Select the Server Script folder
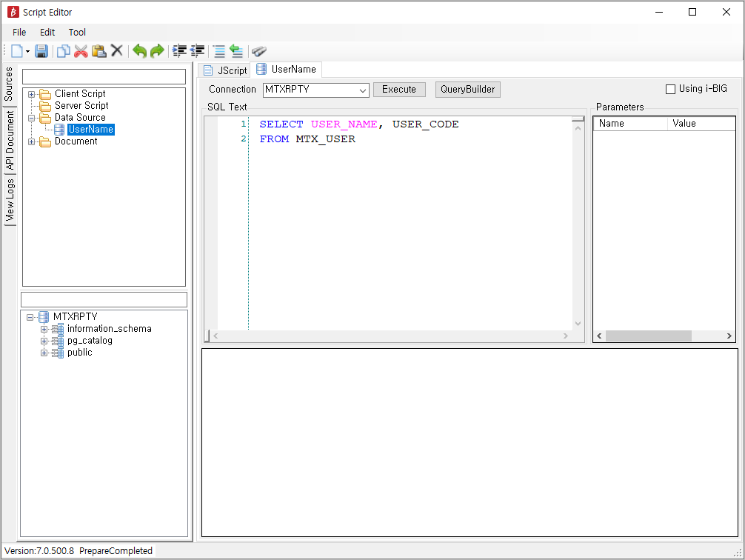This screenshot has width=745, height=560. [x=81, y=105]
